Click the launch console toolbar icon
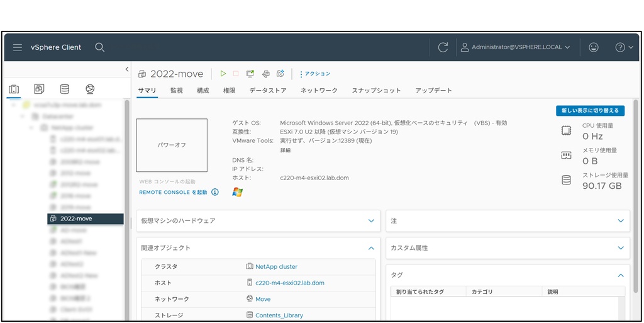This screenshot has height=323, width=644. tap(250, 74)
